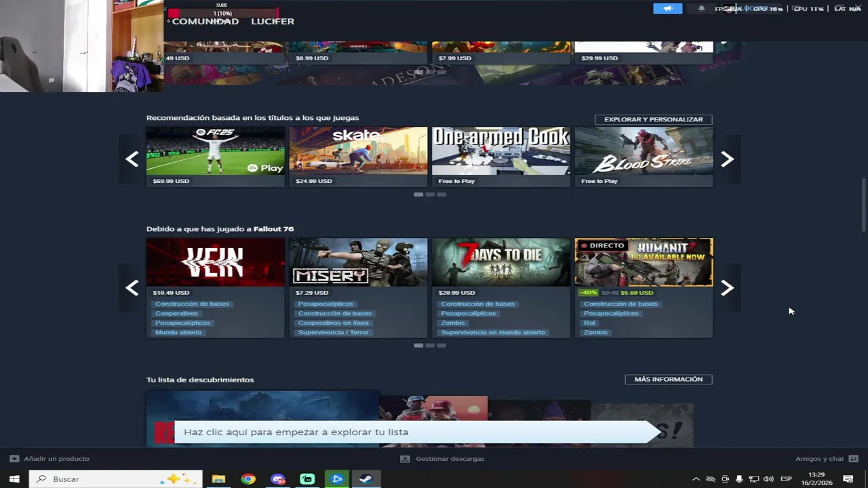Click the $24.99 USD price on skate.

[x=314, y=182]
